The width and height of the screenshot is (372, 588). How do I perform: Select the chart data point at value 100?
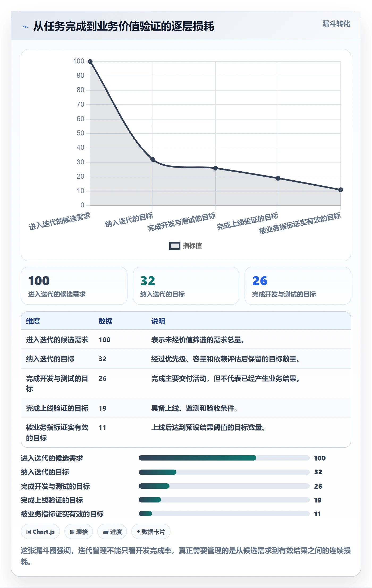90,62
